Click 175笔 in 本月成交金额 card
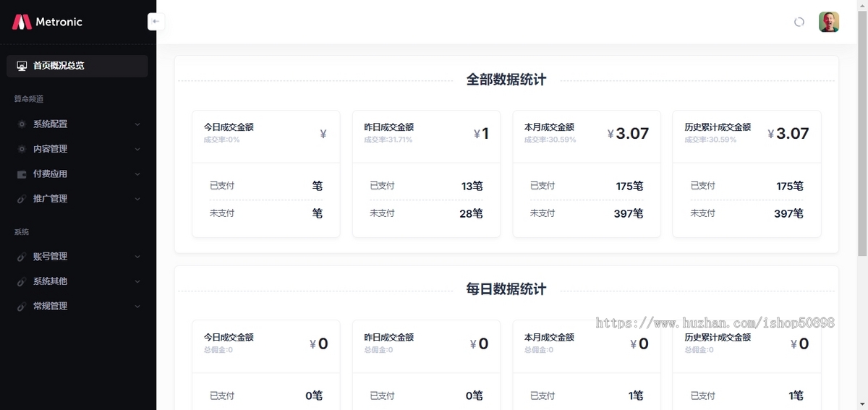This screenshot has width=868, height=410. [629, 186]
